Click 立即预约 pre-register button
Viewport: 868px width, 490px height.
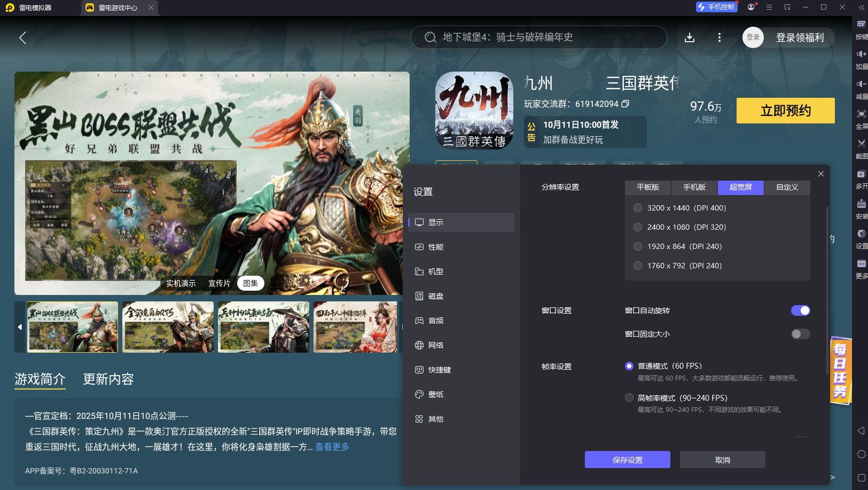tap(786, 111)
